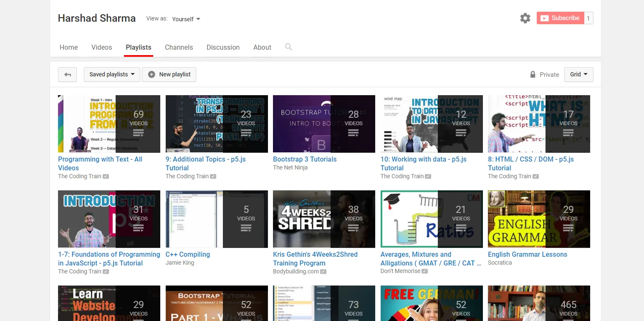Click the Private lock icon

click(533, 74)
